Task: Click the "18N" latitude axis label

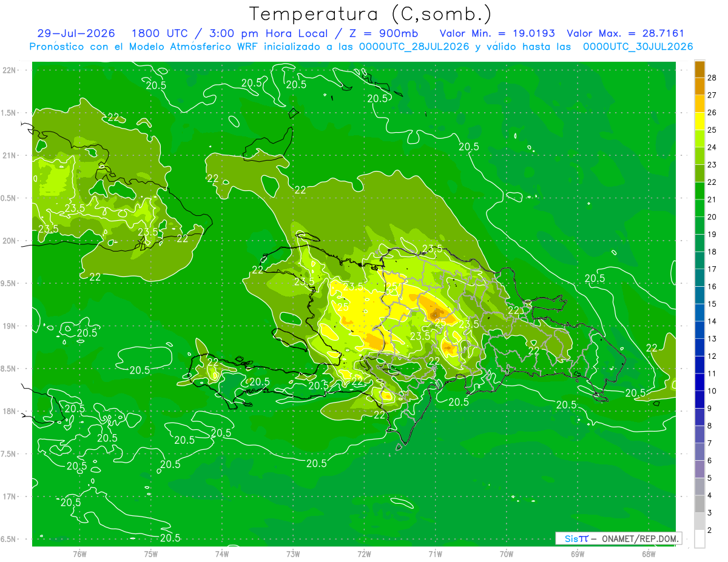Action: click(x=10, y=411)
